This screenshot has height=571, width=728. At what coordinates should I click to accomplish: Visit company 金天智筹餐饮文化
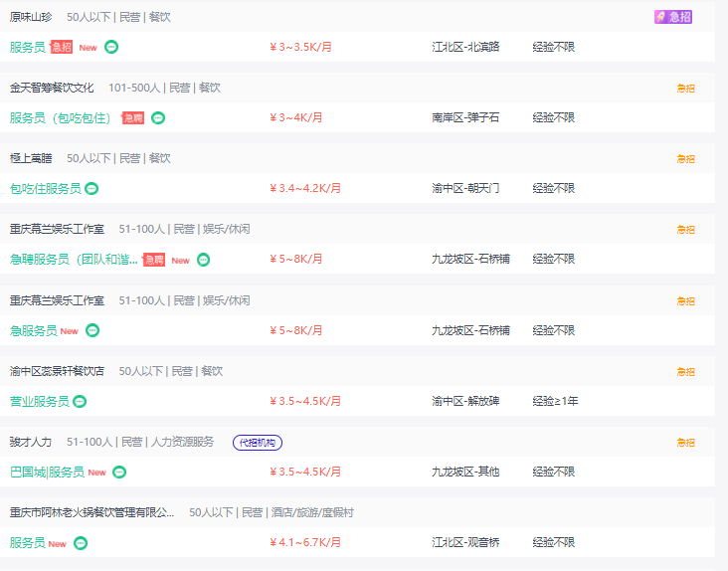52,88
